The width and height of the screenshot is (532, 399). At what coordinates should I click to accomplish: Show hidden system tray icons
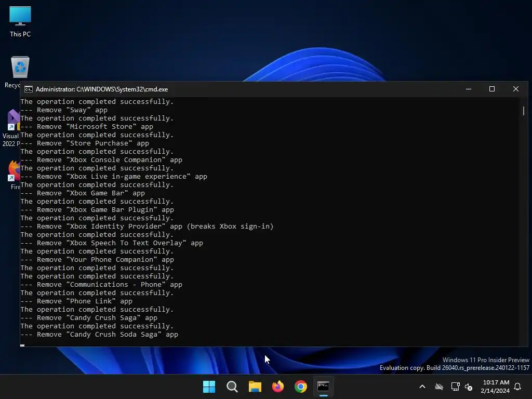tap(422, 387)
